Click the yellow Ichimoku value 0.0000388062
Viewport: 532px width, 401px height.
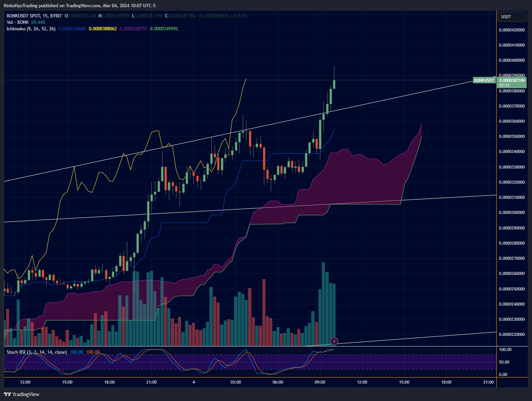click(103, 29)
